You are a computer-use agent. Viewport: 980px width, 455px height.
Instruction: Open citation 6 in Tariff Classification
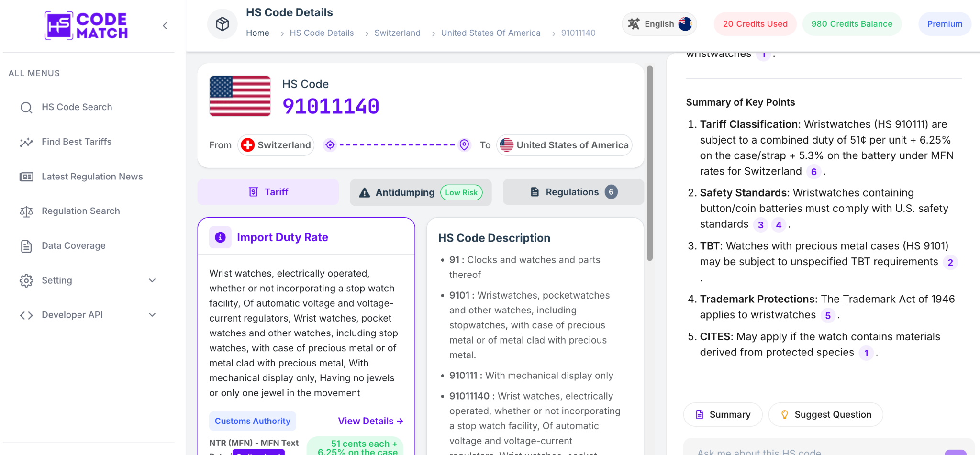point(814,172)
